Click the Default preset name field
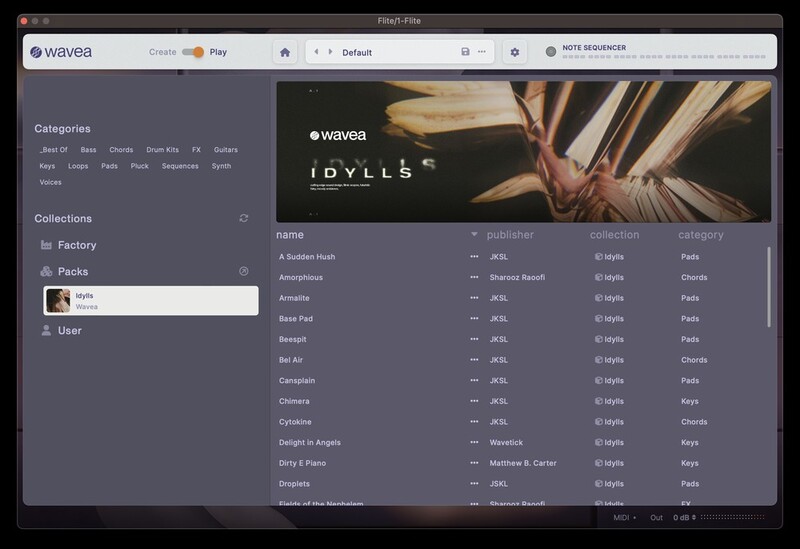Image resolution: width=800 pixels, height=549 pixels. click(357, 53)
